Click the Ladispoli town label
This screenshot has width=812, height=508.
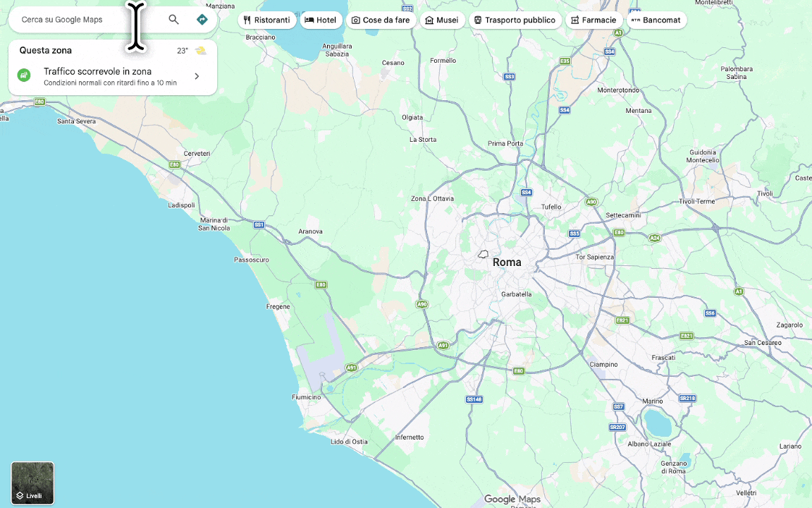click(x=181, y=205)
